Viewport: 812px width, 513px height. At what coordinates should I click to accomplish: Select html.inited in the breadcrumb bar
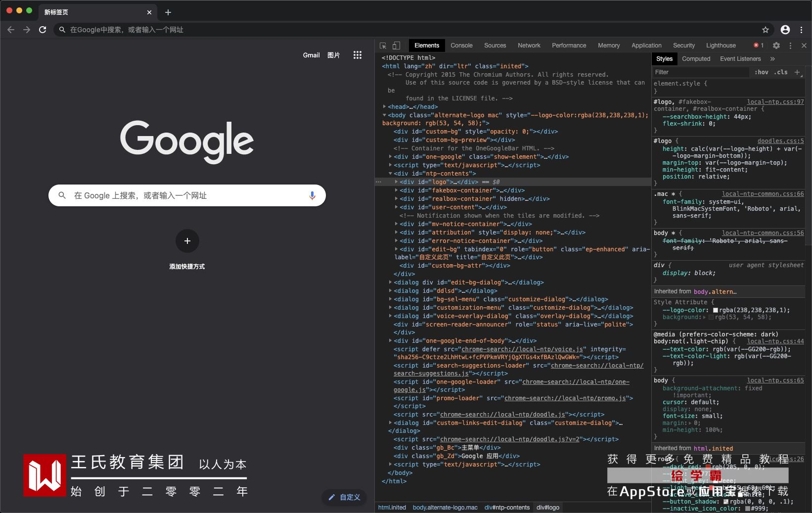[392, 508]
